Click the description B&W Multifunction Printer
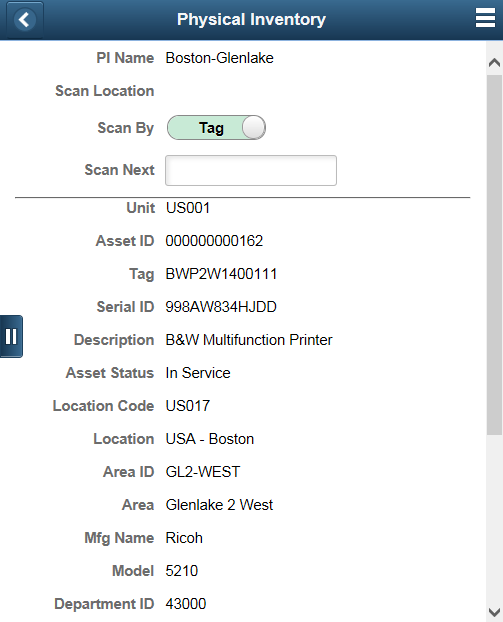The height and width of the screenshot is (622, 503). (x=249, y=340)
